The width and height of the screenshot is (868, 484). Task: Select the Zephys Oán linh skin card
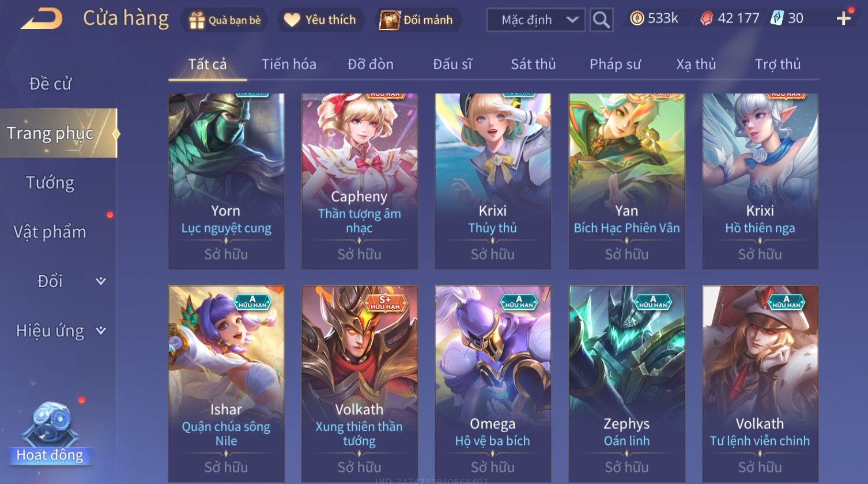pyautogui.click(x=627, y=384)
